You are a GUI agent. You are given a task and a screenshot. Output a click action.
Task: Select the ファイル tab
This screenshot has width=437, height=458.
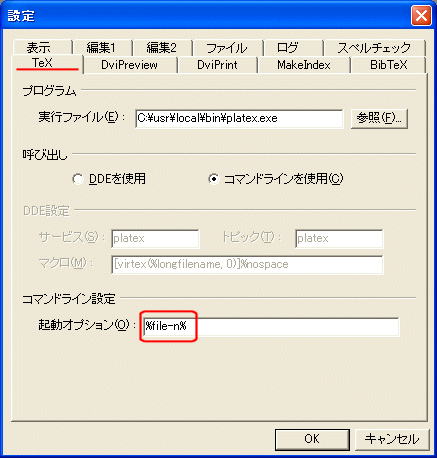click(x=228, y=48)
